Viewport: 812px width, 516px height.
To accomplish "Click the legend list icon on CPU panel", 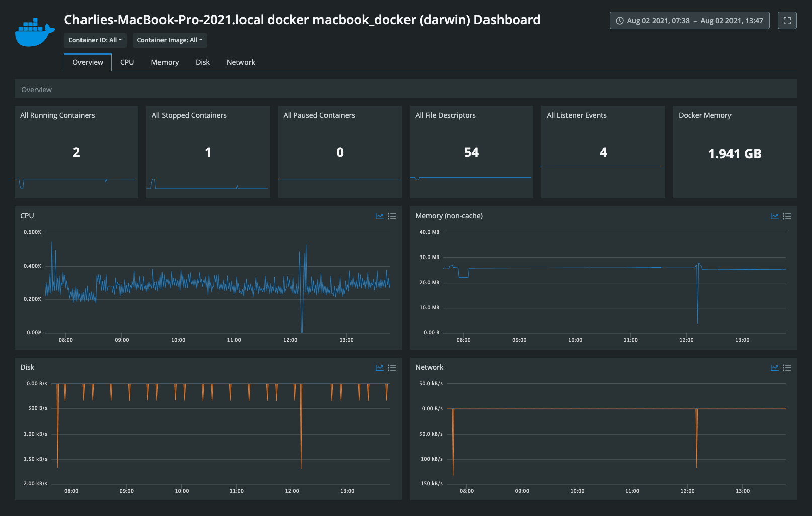I will pos(392,216).
